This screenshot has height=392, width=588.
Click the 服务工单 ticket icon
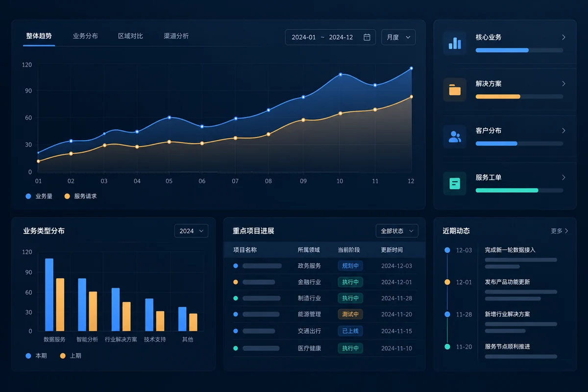[455, 184]
